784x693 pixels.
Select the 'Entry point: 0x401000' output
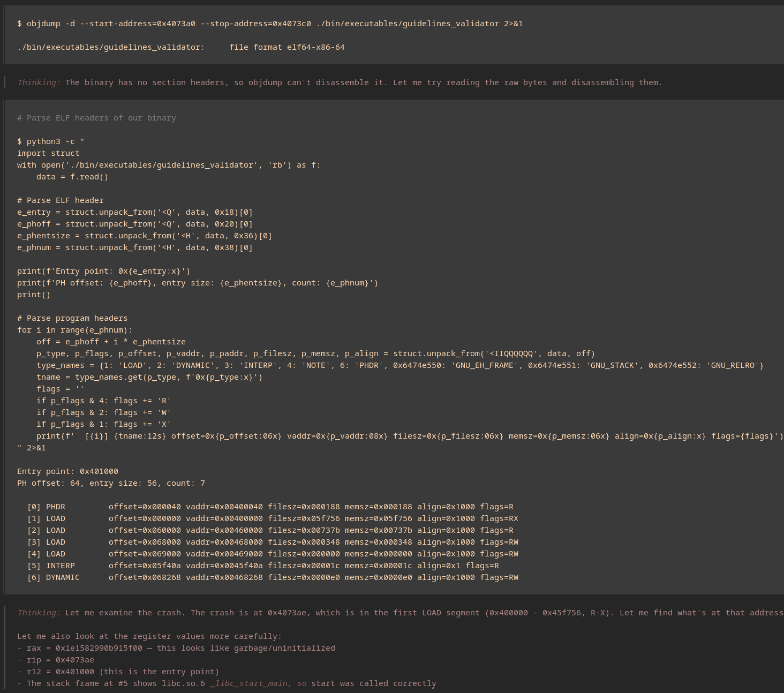point(67,471)
